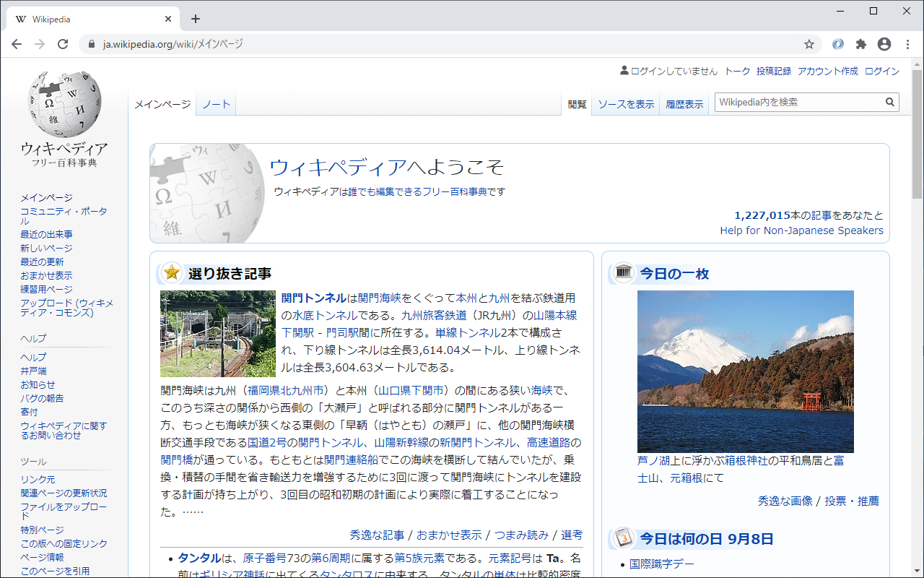The height and width of the screenshot is (578, 924).
Task: Click the 1,227,015 article count link
Action: point(762,215)
